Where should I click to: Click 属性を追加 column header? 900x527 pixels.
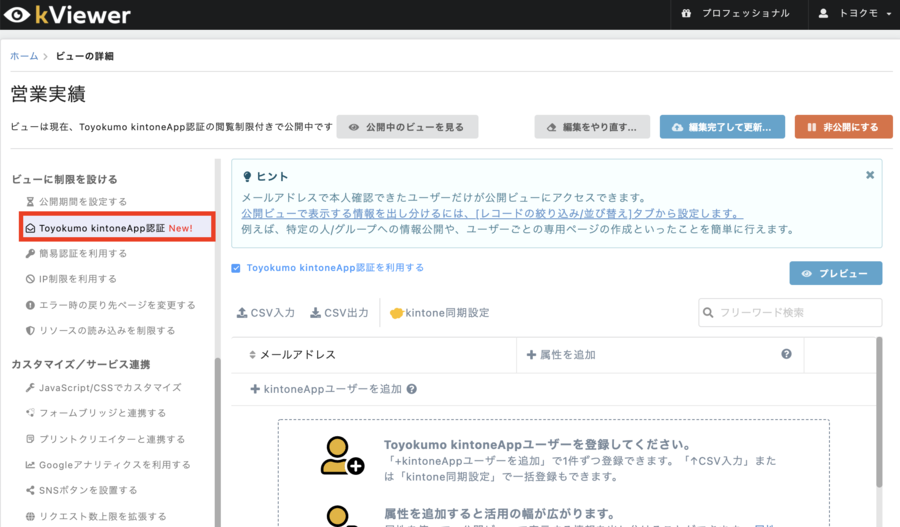[561, 355]
